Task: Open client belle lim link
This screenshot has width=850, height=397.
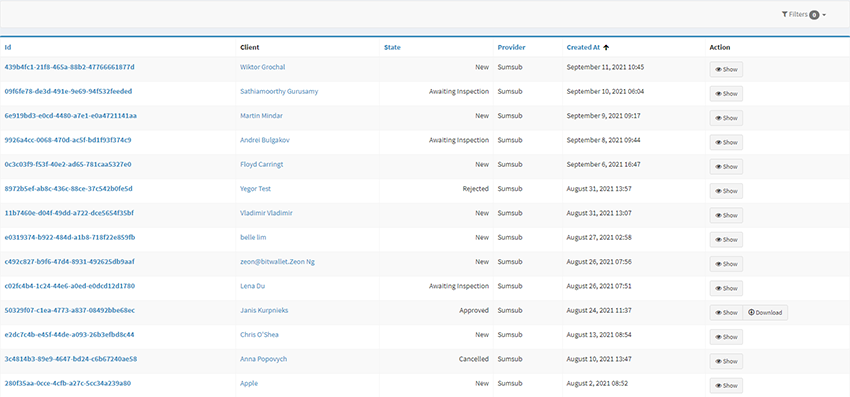Action: coord(253,238)
